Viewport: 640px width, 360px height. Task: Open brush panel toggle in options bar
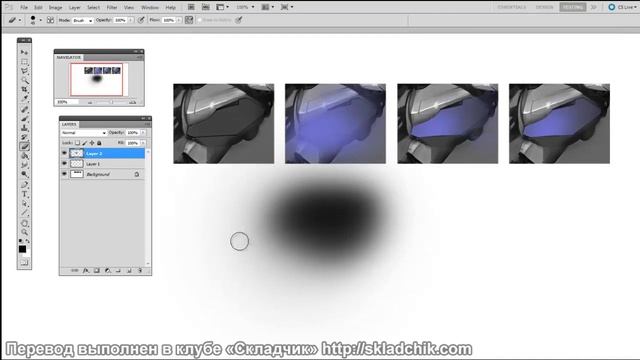51,20
